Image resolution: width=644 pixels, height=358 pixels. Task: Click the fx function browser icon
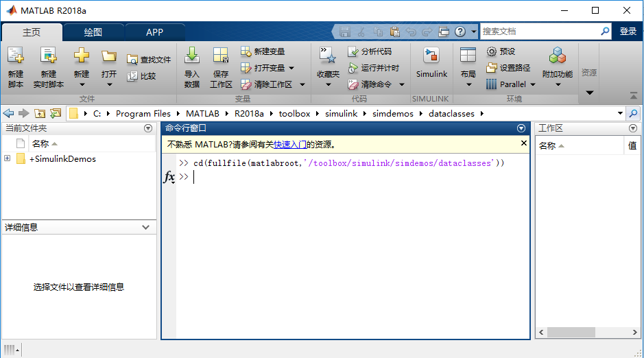(169, 177)
